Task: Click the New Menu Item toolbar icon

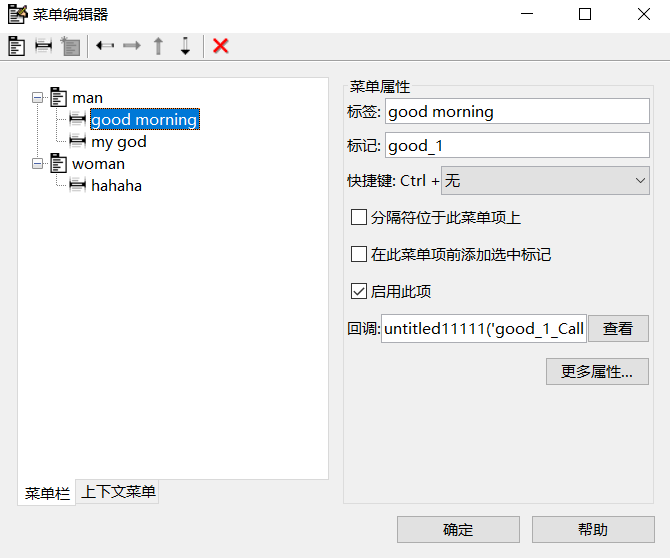Action: point(44,46)
